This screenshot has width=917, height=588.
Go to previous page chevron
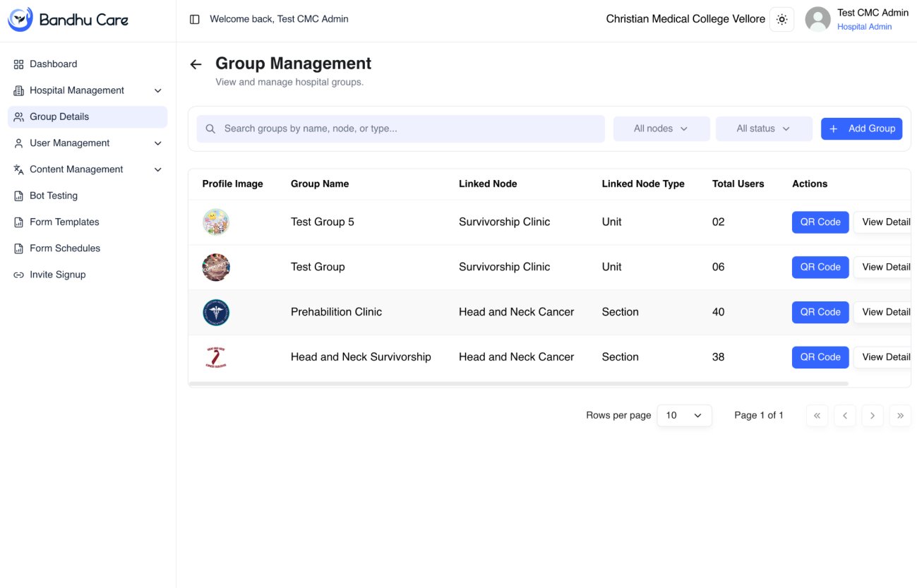click(x=845, y=416)
